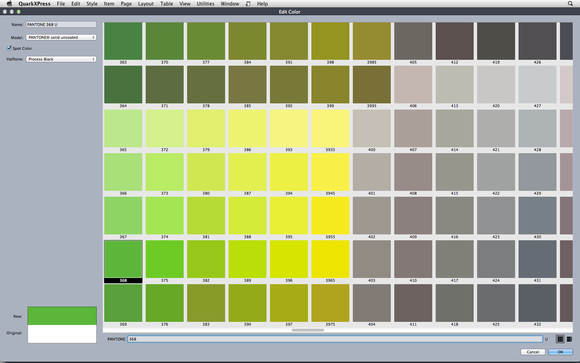
Task: Select the PANTONE 3995 swatch
Action: pos(372,85)
